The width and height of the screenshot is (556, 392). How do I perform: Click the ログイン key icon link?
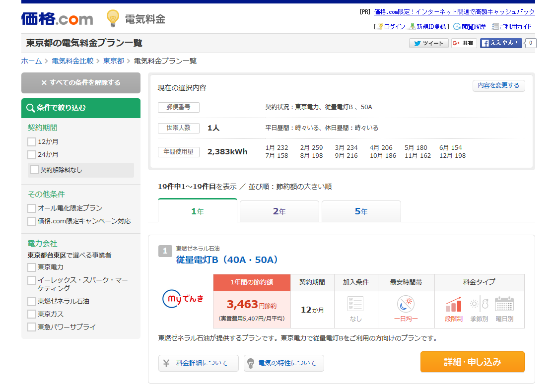pyautogui.click(x=392, y=27)
